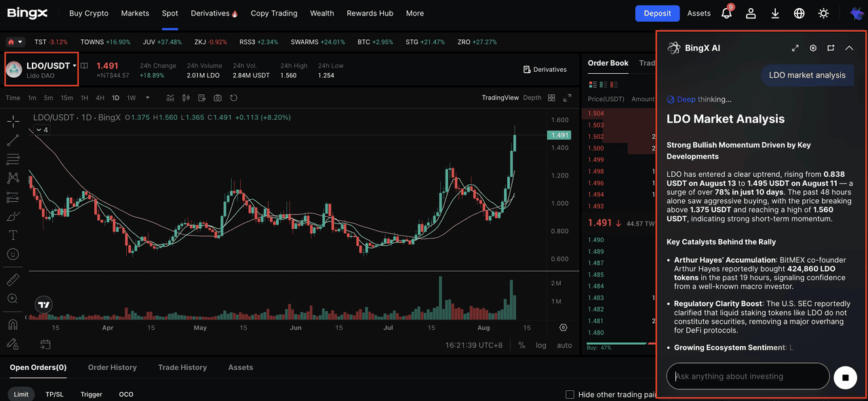The height and width of the screenshot is (401, 868).
Task: Reset the chart with refresh icon
Action: click(x=234, y=98)
